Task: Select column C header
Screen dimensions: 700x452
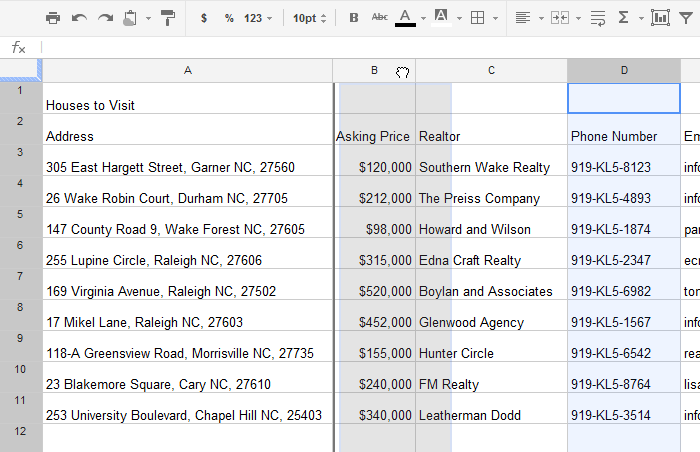Action: click(492, 71)
